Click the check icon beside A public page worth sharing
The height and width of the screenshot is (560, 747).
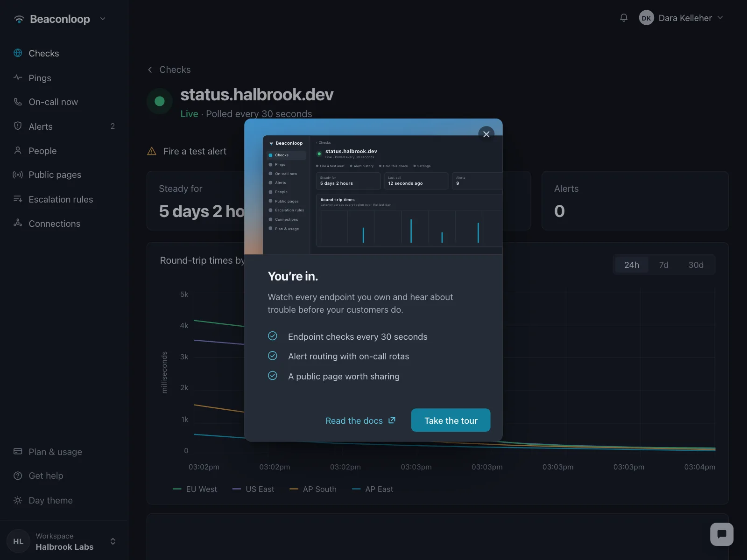click(273, 376)
